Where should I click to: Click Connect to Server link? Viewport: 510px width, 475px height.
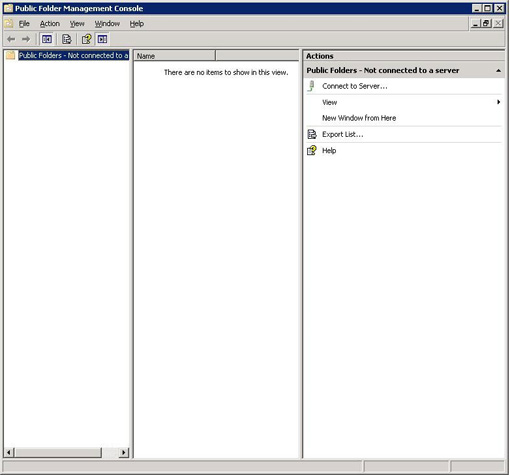pyautogui.click(x=355, y=86)
